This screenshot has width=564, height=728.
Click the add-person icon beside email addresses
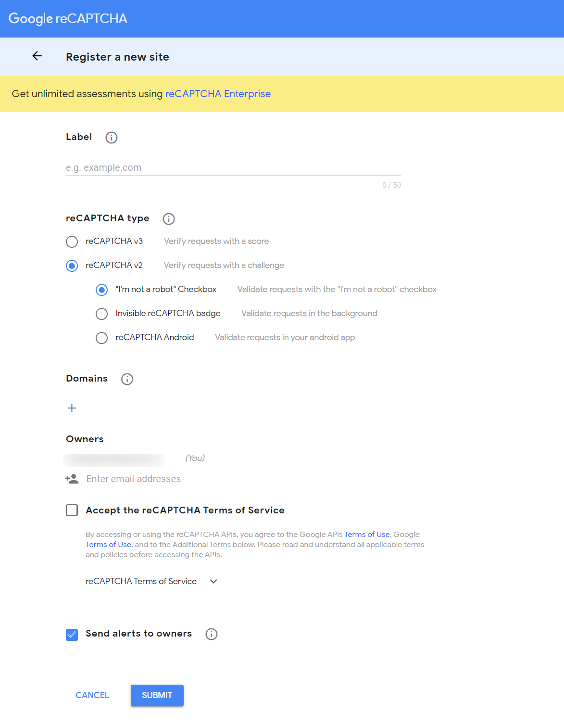(x=72, y=479)
